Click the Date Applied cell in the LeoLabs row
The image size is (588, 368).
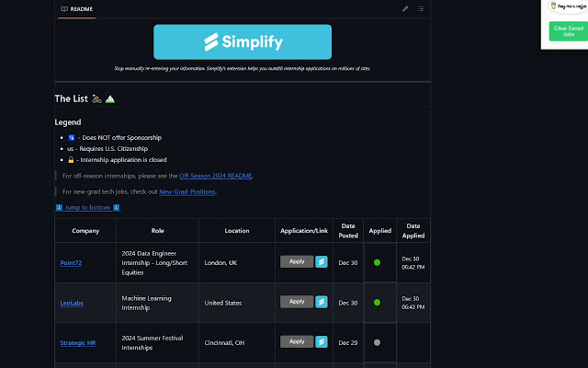coord(413,303)
